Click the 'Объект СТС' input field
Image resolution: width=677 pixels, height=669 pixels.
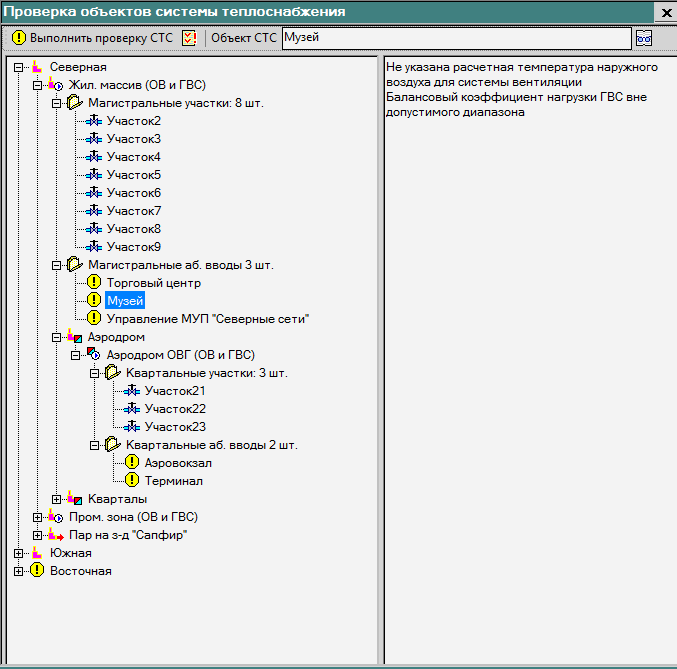tap(456, 38)
